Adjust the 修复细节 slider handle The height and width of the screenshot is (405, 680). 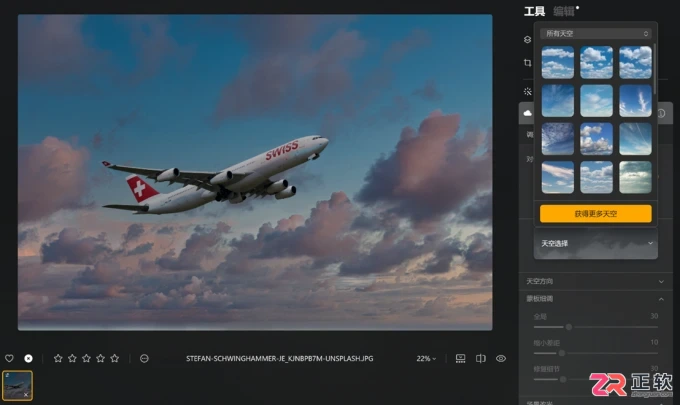[563, 379]
